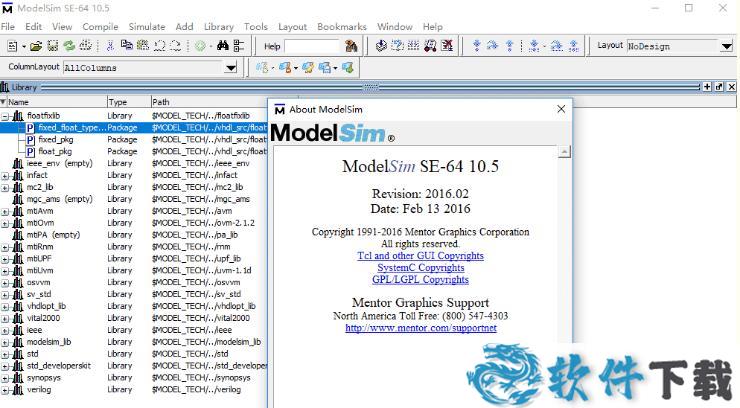Open the ColumnLayout AllColumns dropdown
This screenshot has width=740, height=408.
[231, 68]
